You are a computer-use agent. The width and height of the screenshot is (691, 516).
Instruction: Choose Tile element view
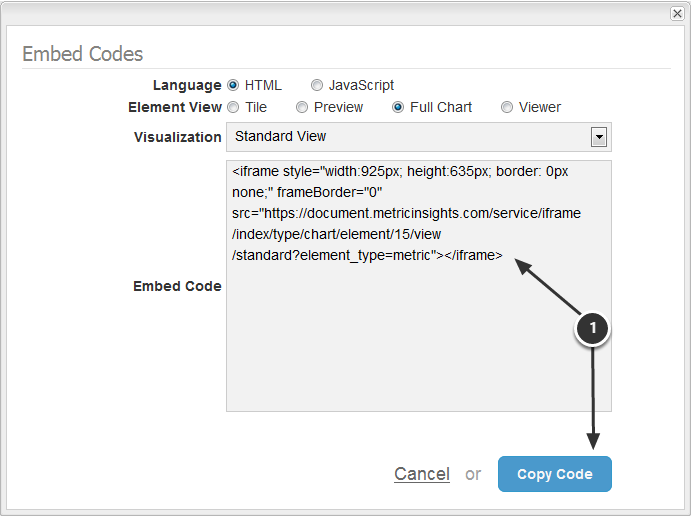(233, 107)
